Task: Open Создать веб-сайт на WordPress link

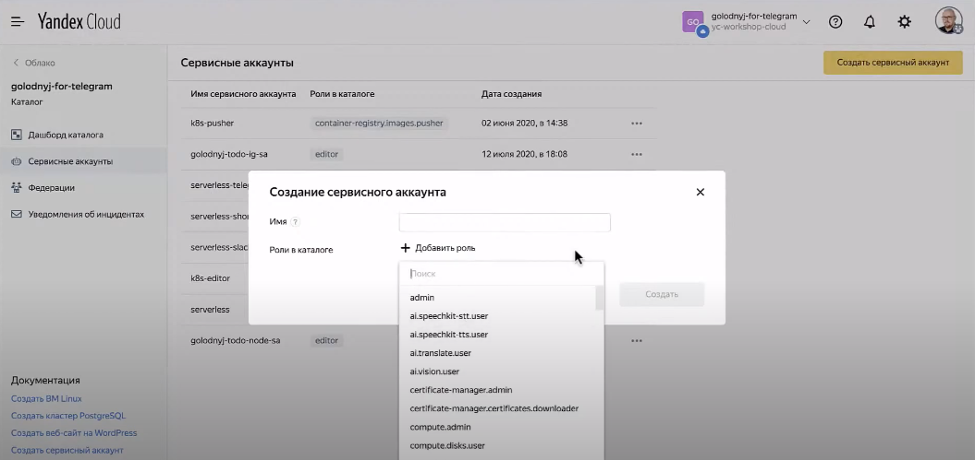Action: coord(74,433)
